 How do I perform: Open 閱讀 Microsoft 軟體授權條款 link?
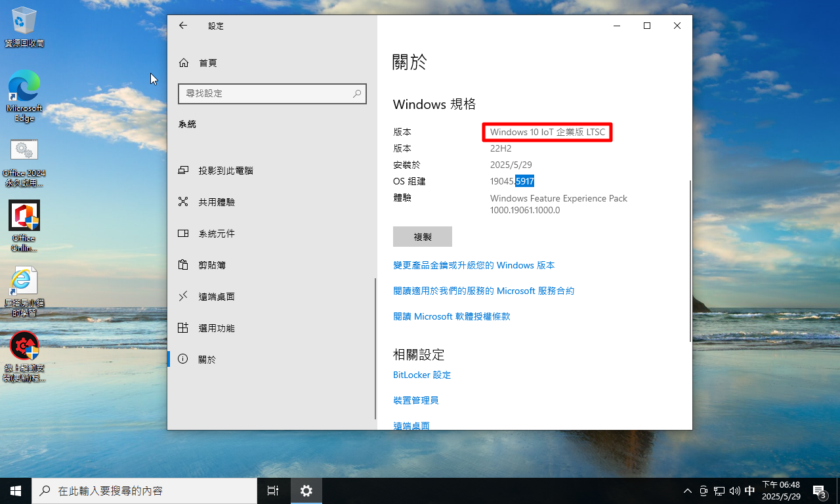point(451,316)
